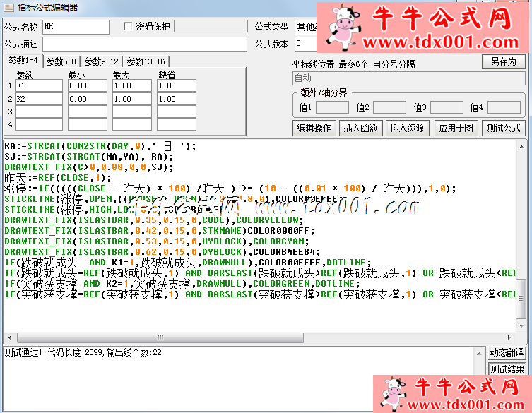532x413 pixels.
Task: Click the 插入资源 button
Action: [408, 128]
